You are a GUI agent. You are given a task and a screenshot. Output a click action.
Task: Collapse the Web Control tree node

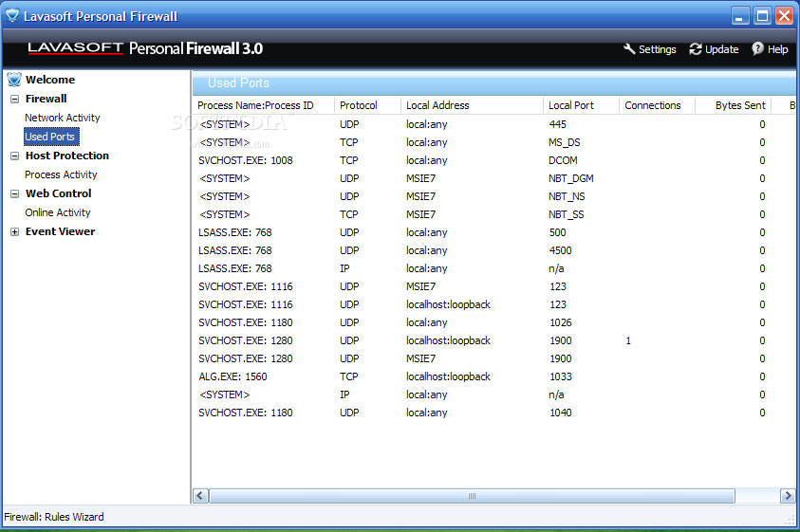coord(15,193)
